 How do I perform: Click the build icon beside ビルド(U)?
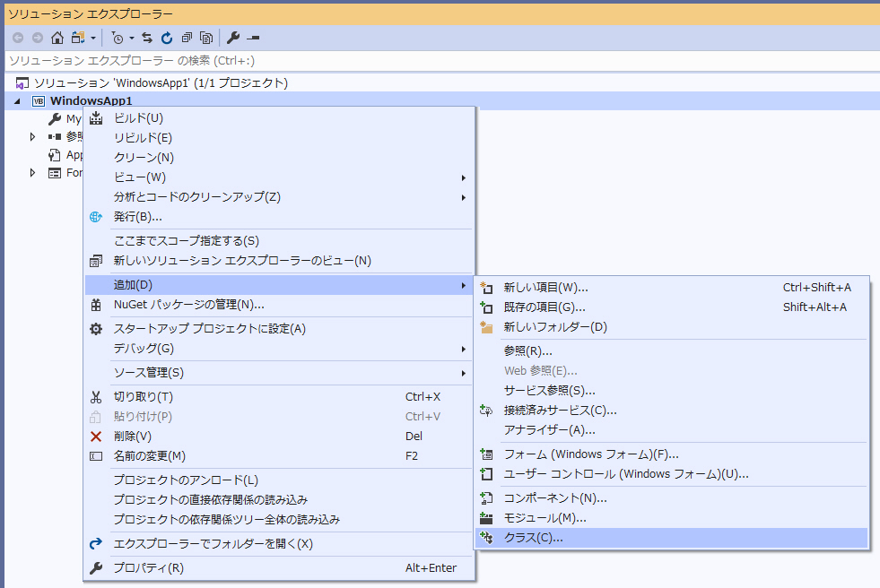tap(96, 117)
